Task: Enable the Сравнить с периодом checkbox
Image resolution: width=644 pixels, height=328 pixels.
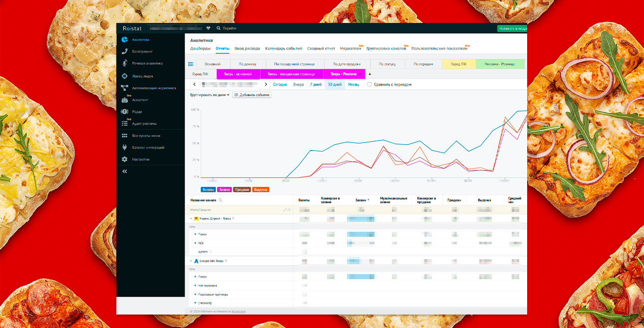Action: click(x=369, y=85)
